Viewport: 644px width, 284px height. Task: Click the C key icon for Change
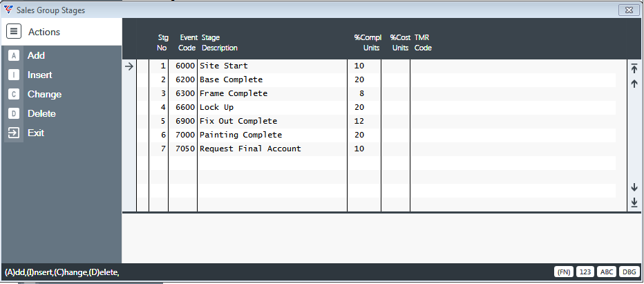(14, 94)
